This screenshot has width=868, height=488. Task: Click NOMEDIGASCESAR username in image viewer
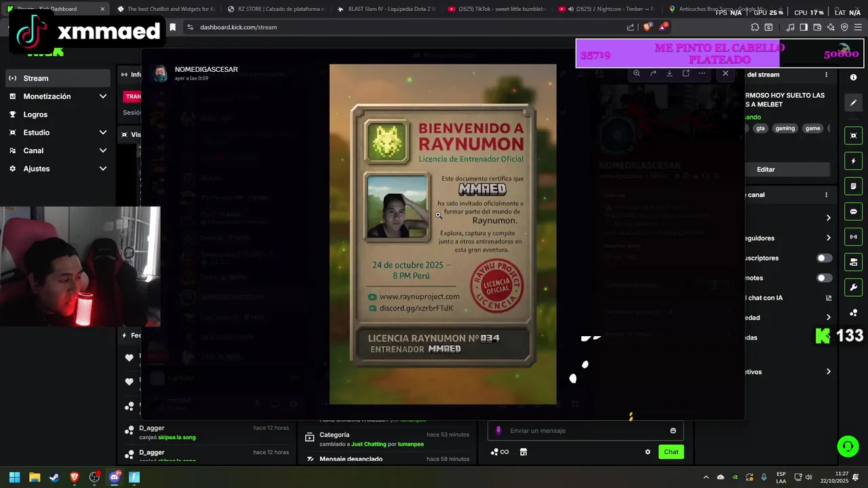[x=206, y=69]
